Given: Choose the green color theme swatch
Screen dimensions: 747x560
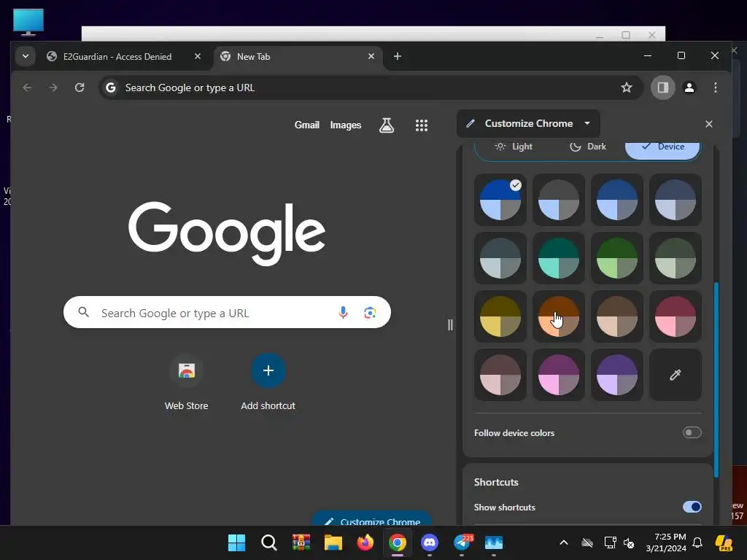Looking at the screenshot, I should (617, 259).
